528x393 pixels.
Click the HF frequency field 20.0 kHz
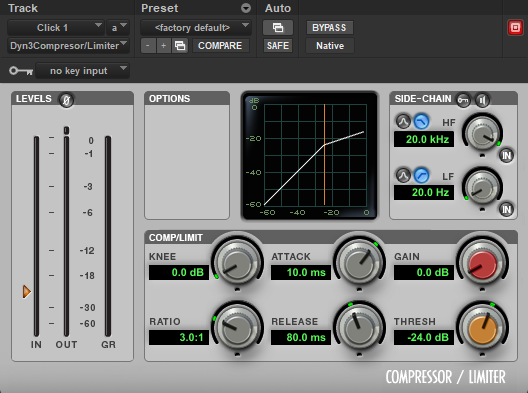[424, 139]
